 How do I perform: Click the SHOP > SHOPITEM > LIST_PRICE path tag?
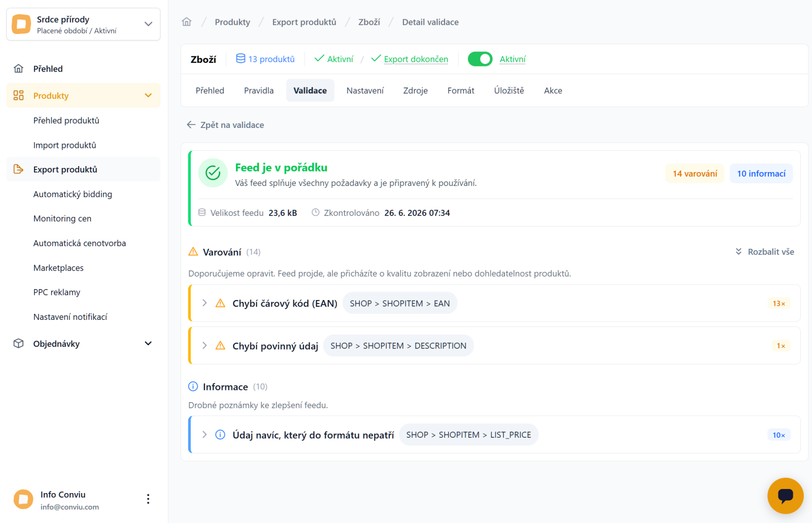469,435
